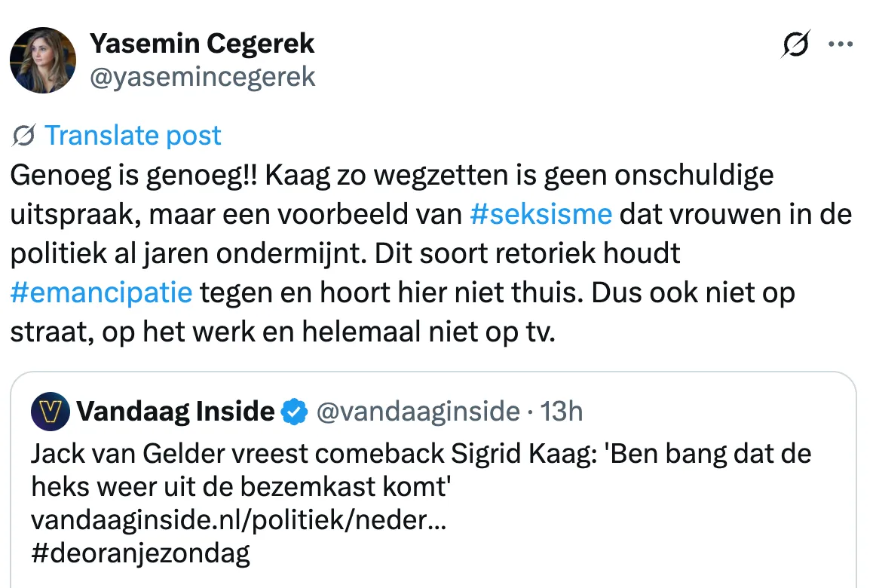Click the Yasemin Cegerek display name
The height and width of the screenshot is (588, 876).
pyautogui.click(x=202, y=44)
